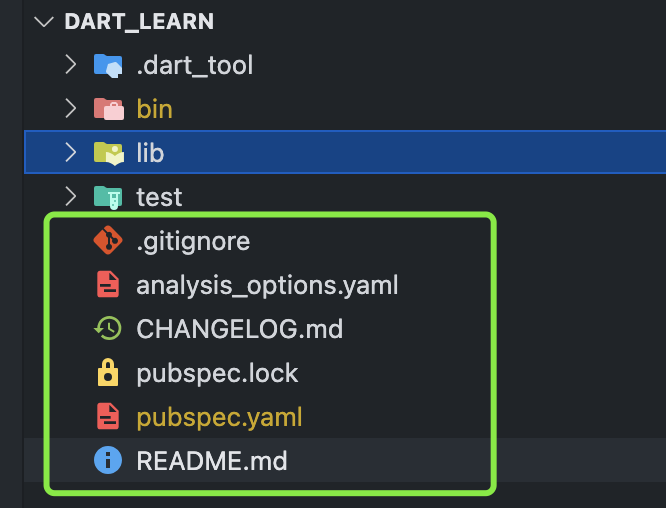Image resolution: width=666 pixels, height=508 pixels.
Task: Click the pink bin folder icon
Action: pos(109,109)
